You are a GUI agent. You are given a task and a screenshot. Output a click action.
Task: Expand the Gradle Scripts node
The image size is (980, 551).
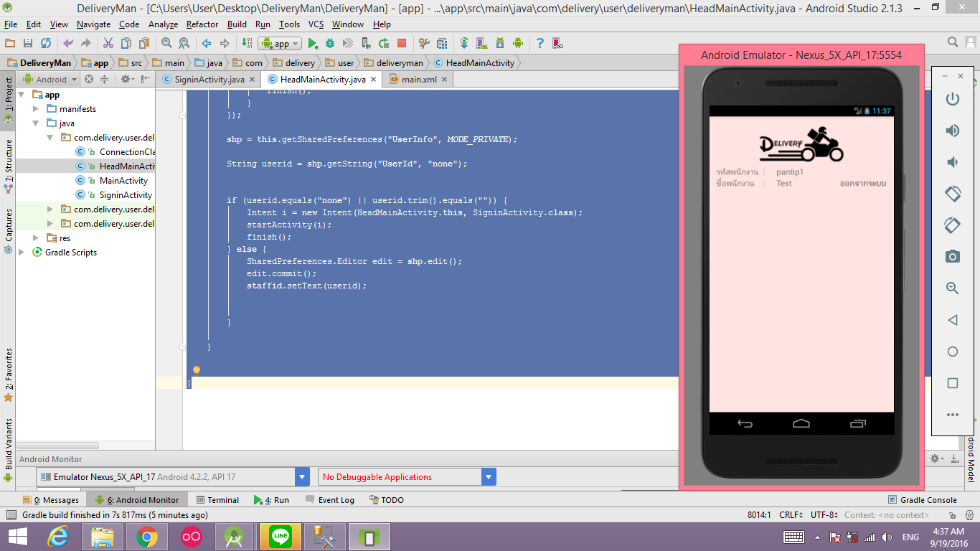pyautogui.click(x=22, y=253)
